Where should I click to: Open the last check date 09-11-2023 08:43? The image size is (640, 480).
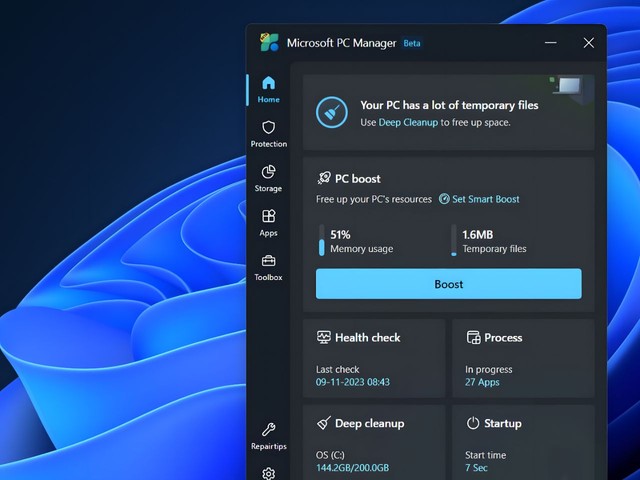tap(353, 382)
